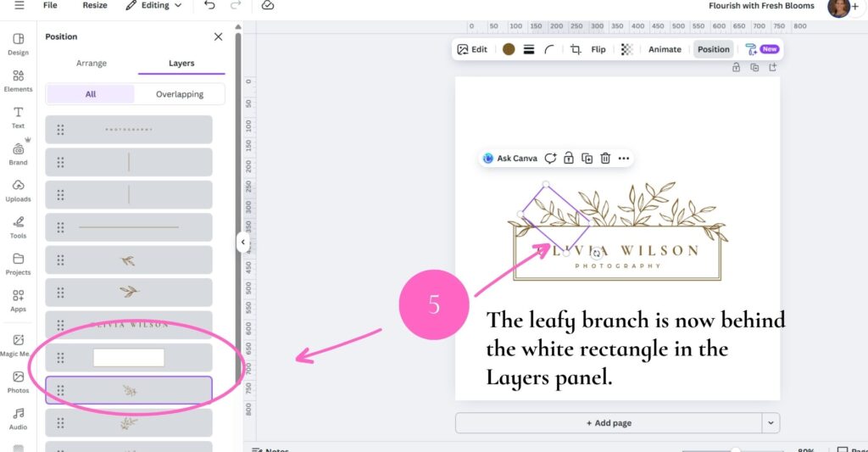The width and height of the screenshot is (868, 452).
Task: Select the Text tool in sidebar
Action: 18,116
